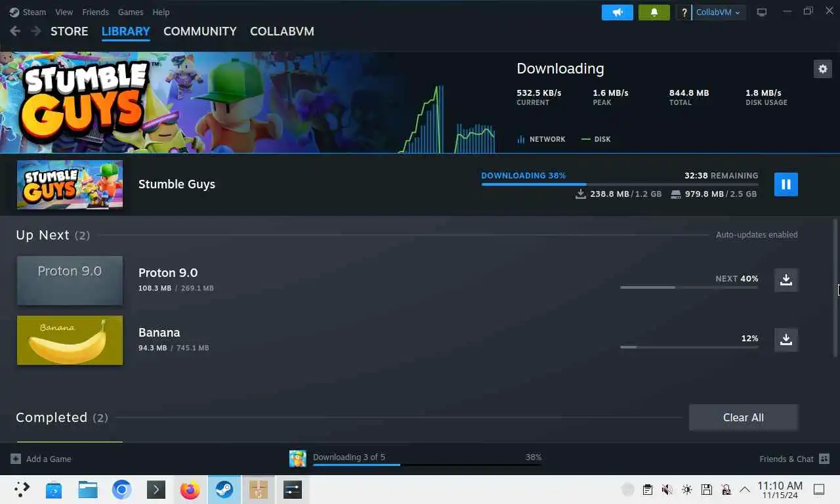Adjust brightness from the tray icon
840x504 pixels.
(x=686, y=490)
